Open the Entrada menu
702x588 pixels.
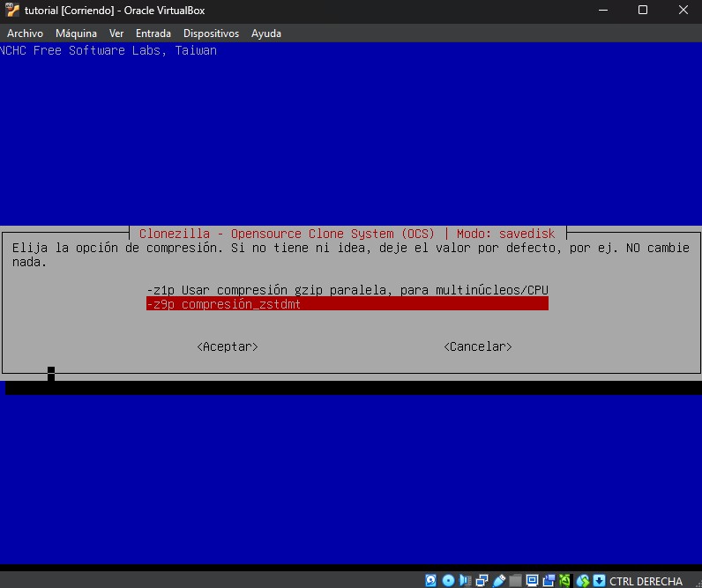153,33
